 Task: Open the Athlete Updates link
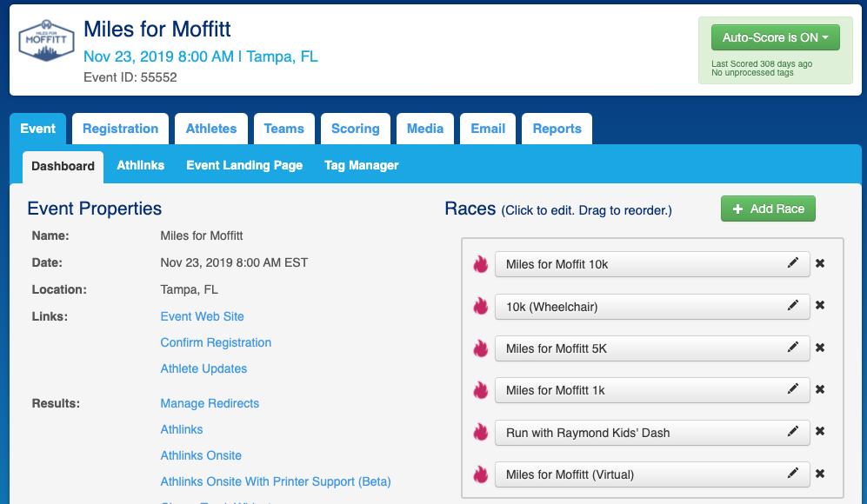(203, 368)
